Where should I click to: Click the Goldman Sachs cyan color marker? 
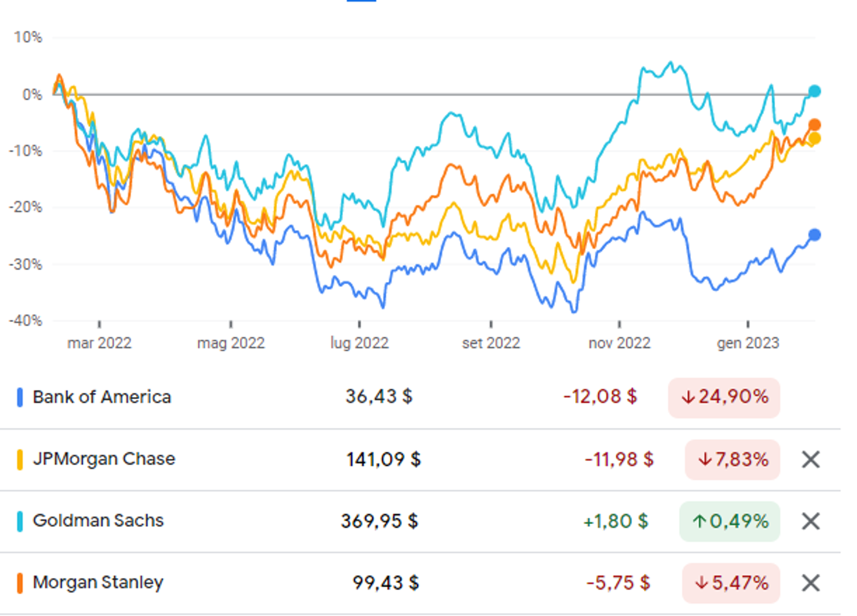click(x=20, y=521)
